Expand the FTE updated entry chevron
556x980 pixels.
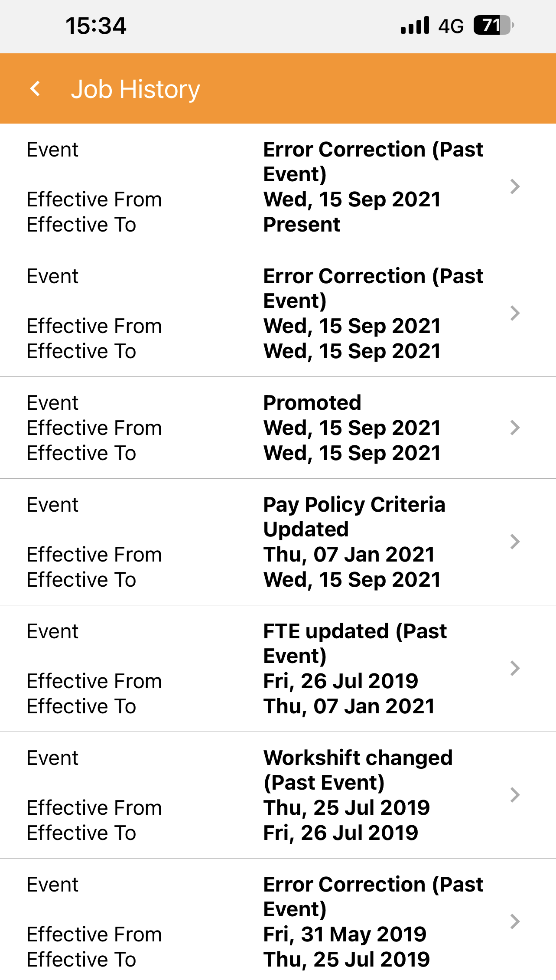pyautogui.click(x=514, y=668)
